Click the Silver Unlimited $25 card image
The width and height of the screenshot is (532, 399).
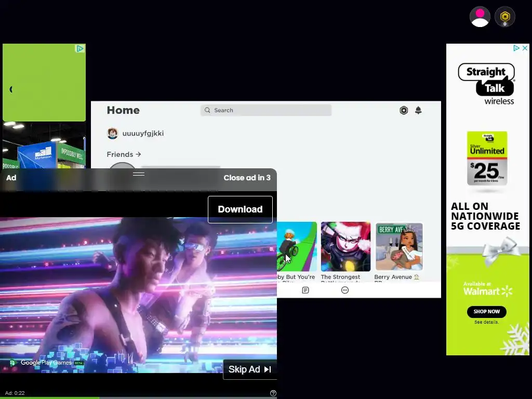[x=487, y=158]
